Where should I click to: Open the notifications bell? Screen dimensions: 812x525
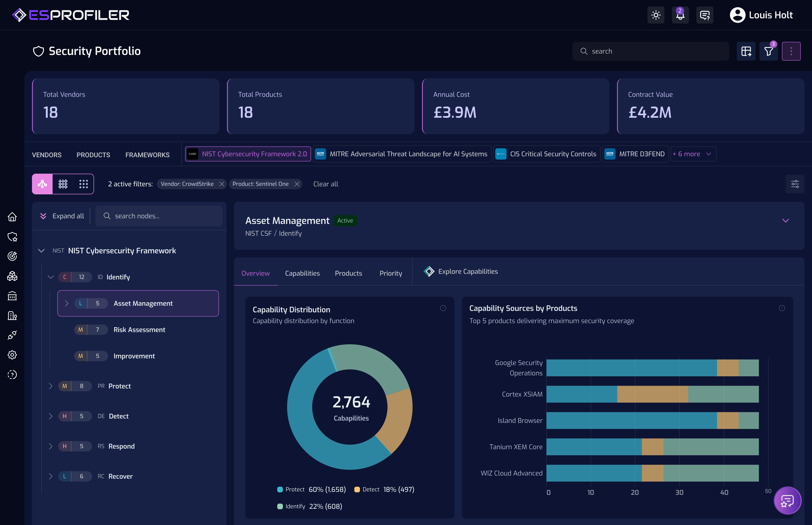point(680,15)
